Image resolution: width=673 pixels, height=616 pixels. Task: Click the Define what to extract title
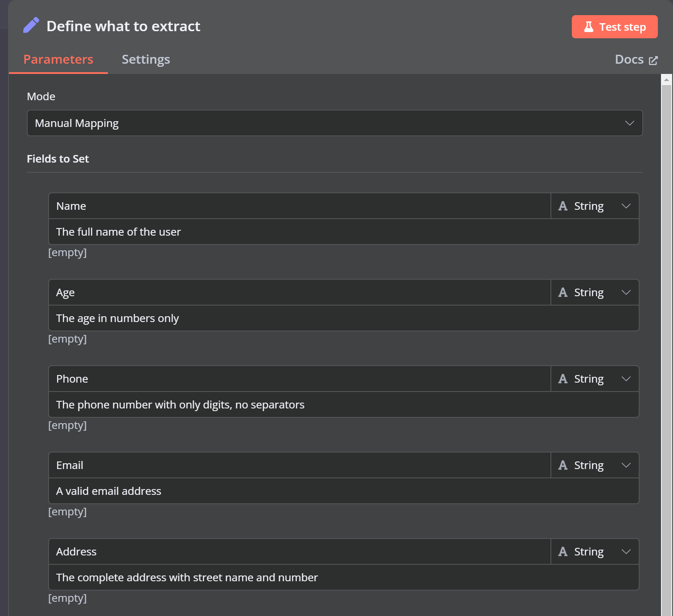click(123, 26)
